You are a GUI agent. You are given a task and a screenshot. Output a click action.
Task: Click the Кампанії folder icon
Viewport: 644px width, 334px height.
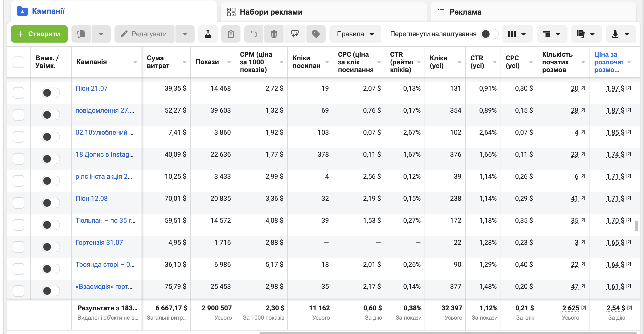[22, 11]
